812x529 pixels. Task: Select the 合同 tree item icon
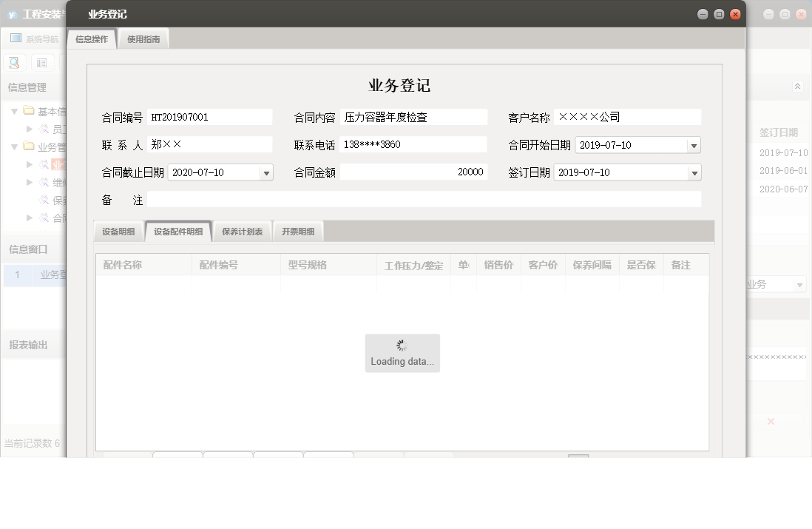click(x=44, y=218)
